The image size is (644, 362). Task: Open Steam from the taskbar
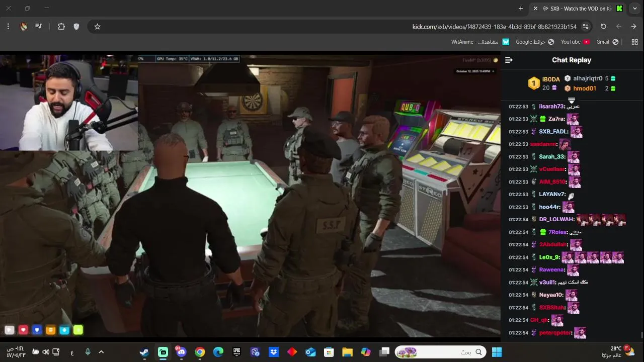[x=144, y=352]
